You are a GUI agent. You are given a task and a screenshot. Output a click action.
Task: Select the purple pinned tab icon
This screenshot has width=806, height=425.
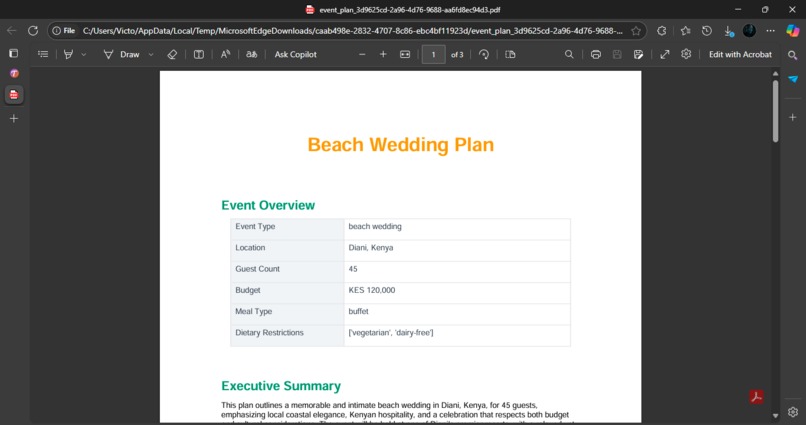tap(14, 73)
